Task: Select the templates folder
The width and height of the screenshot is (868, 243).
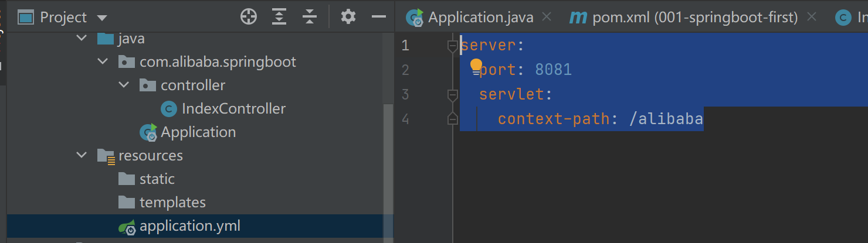Action: 172,203
